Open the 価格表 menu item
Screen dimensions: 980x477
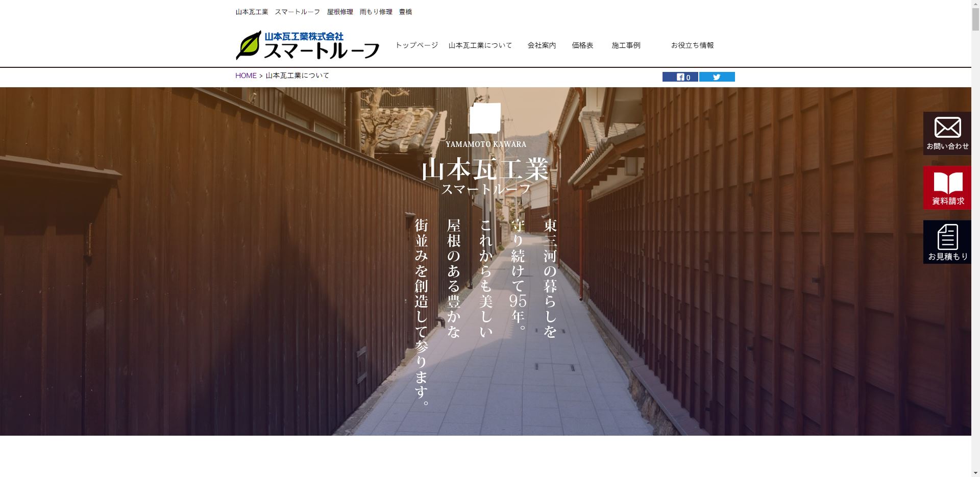click(x=582, y=45)
